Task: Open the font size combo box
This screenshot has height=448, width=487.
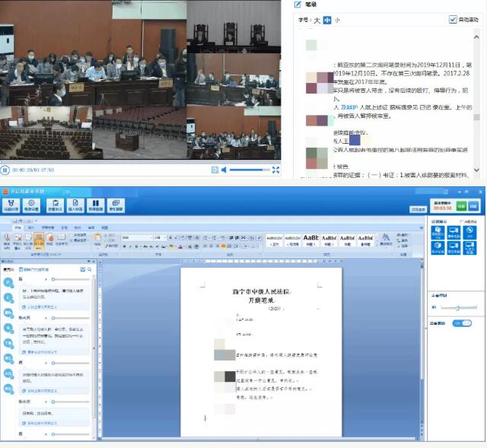Action: pos(160,237)
